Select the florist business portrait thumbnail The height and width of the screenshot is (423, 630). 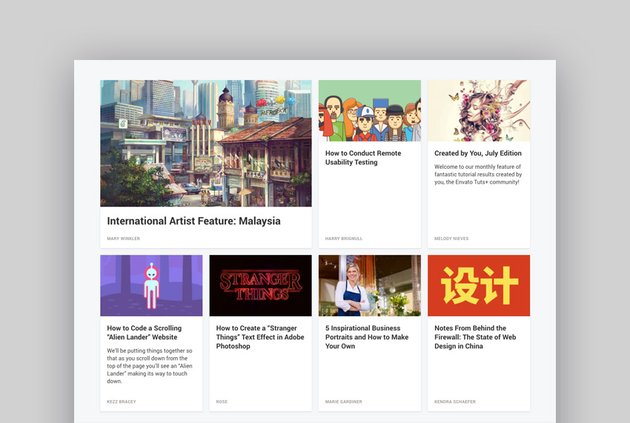point(370,286)
